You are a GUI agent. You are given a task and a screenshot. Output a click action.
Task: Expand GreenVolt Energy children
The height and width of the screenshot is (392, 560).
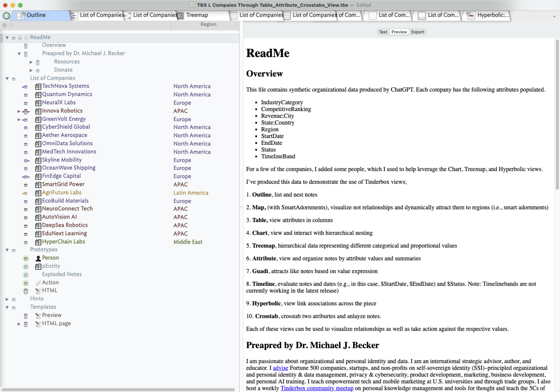pos(19,120)
